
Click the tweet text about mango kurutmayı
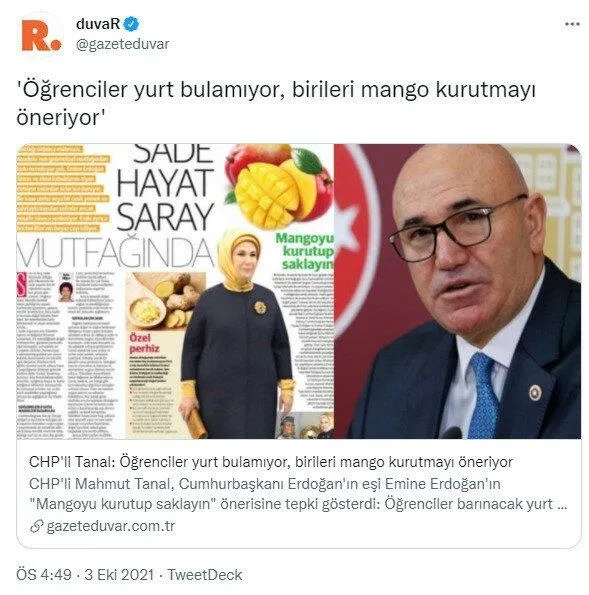point(276,103)
